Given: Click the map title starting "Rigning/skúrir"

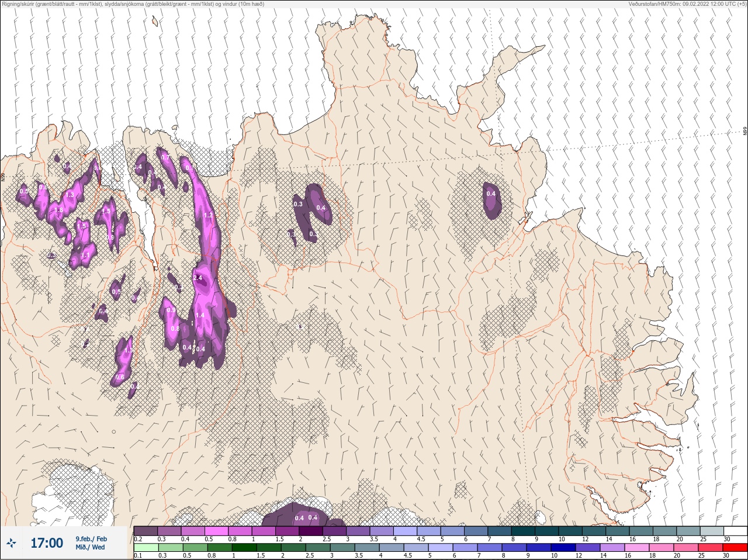Looking at the screenshot, I should 133,4.
